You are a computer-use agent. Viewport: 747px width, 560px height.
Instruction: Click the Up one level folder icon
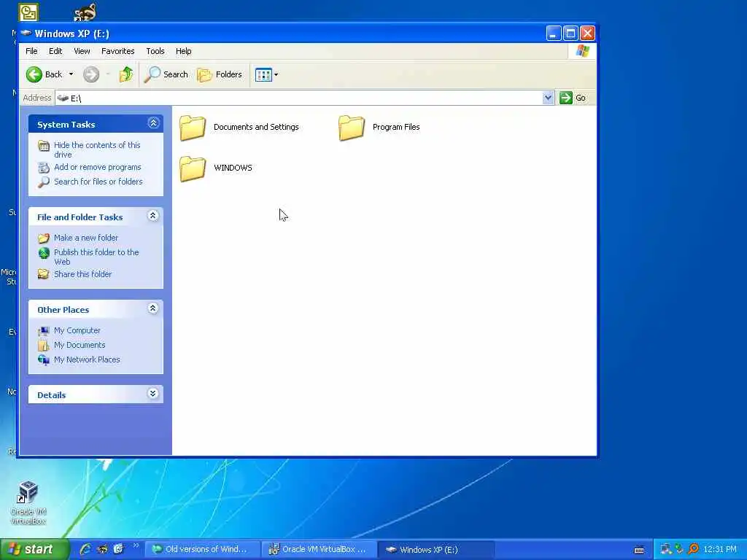click(125, 74)
